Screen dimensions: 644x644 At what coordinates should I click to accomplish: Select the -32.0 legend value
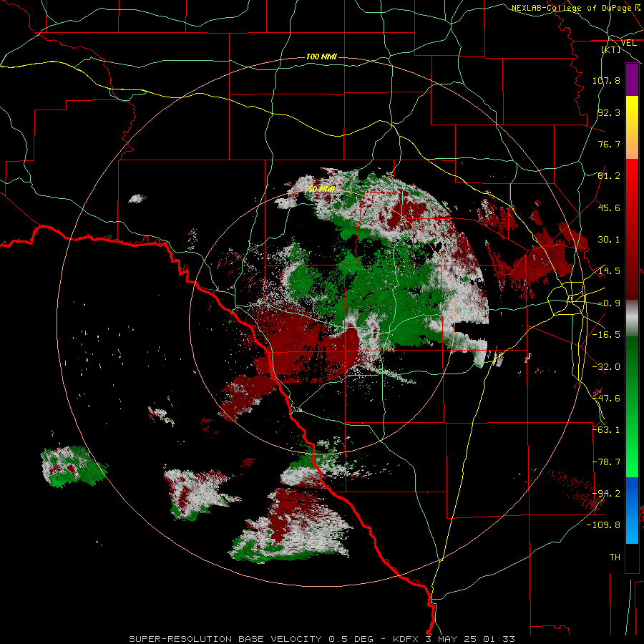click(x=606, y=367)
